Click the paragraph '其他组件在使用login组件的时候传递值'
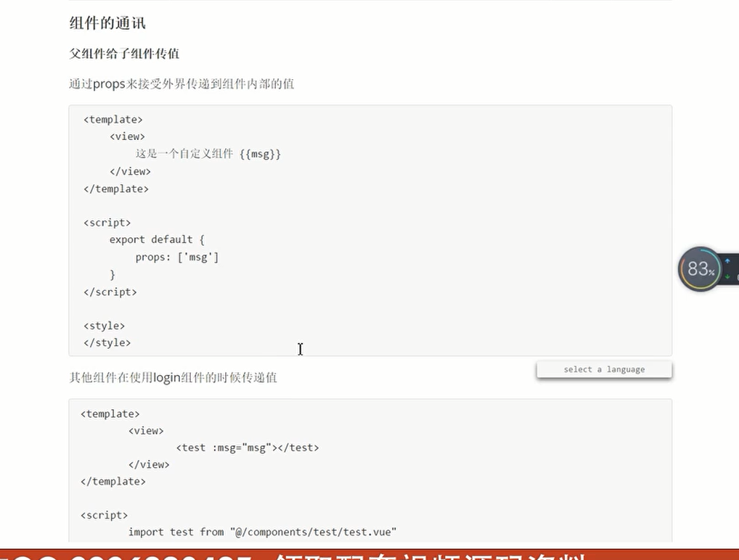This screenshot has height=560, width=739. (173, 378)
